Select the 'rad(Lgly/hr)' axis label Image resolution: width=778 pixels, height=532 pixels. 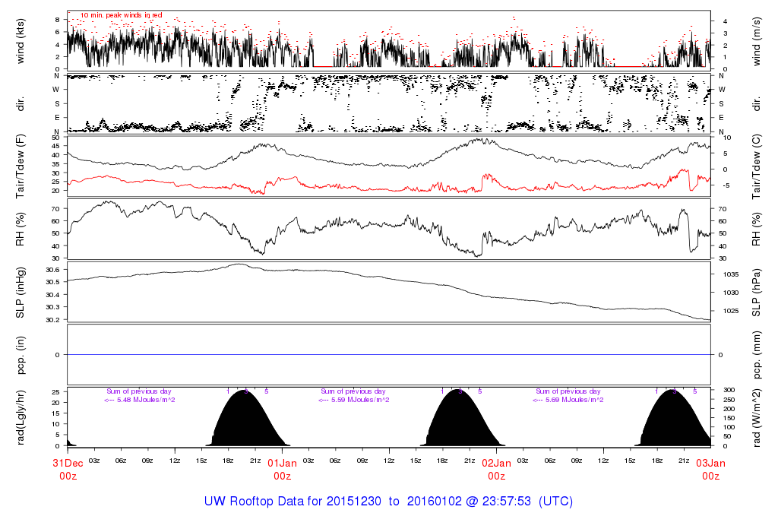point(21,416)
